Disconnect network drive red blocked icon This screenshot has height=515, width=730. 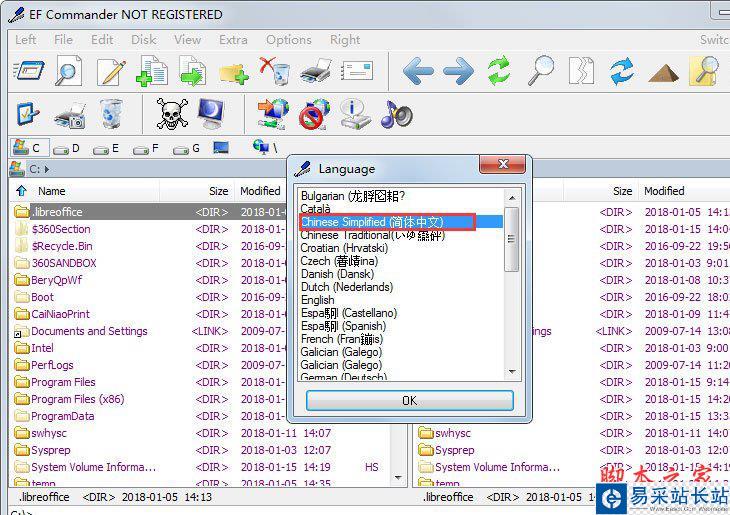tap(314, 114)
